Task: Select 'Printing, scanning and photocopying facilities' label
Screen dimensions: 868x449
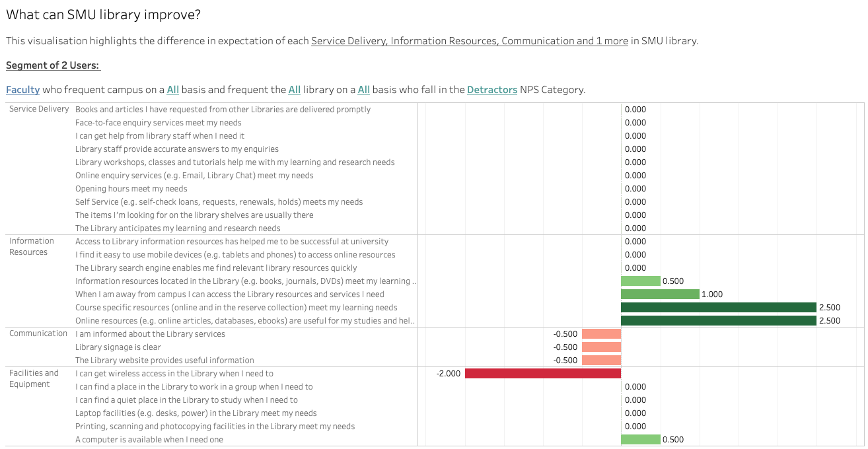Action: (215, 427)
